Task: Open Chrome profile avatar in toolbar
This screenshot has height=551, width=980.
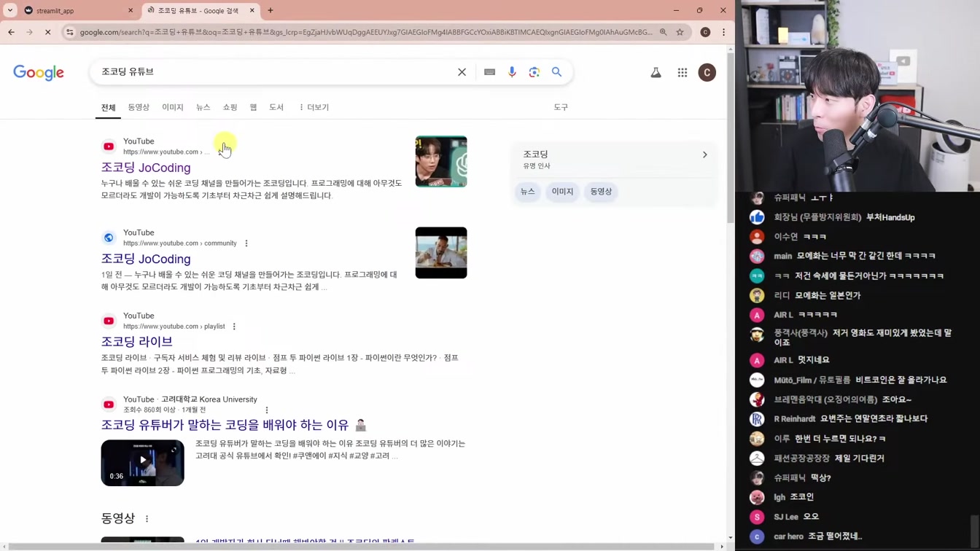Action: click(705, 32)
